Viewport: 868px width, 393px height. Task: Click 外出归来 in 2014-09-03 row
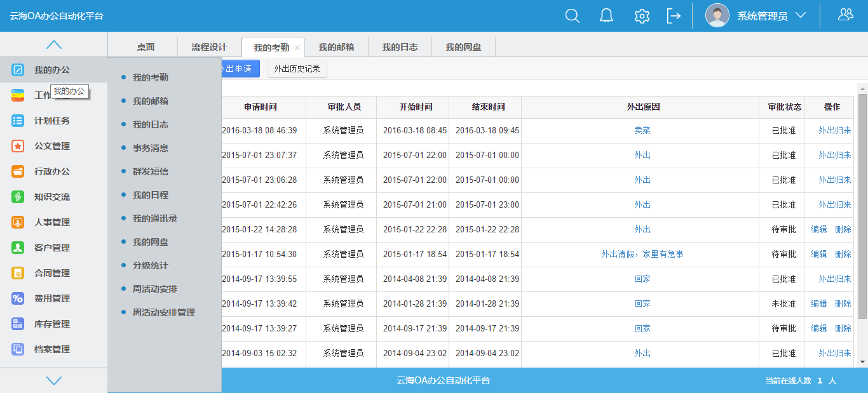(835, 353)
